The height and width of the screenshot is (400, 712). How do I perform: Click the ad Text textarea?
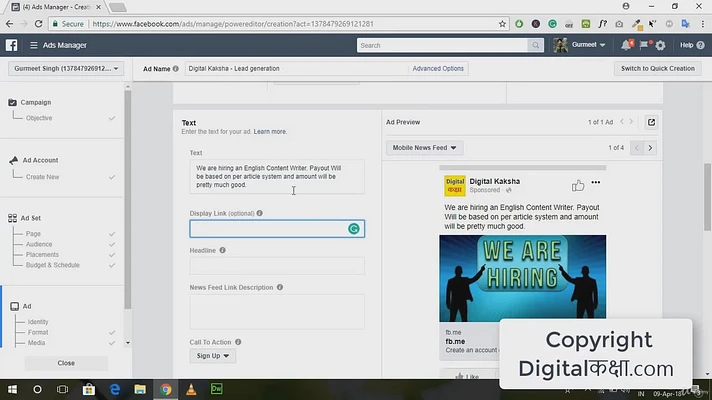point(277,177)
